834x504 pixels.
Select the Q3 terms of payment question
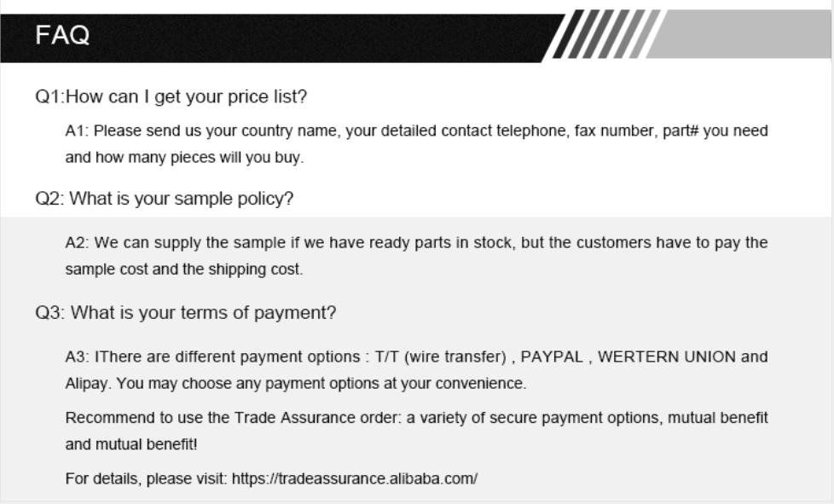click(x=186, y=313)
